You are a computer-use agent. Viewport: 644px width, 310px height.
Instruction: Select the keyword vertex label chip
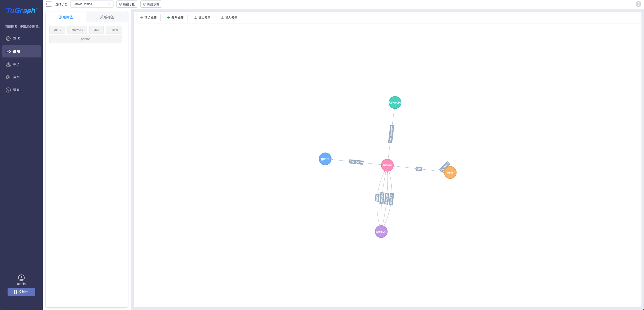[77, 29]
